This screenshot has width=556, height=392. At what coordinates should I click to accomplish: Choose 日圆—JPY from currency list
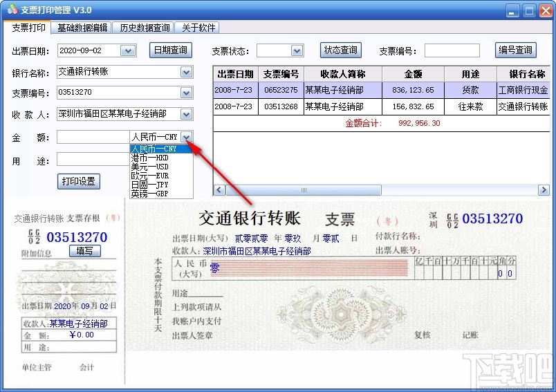[161, 185]
